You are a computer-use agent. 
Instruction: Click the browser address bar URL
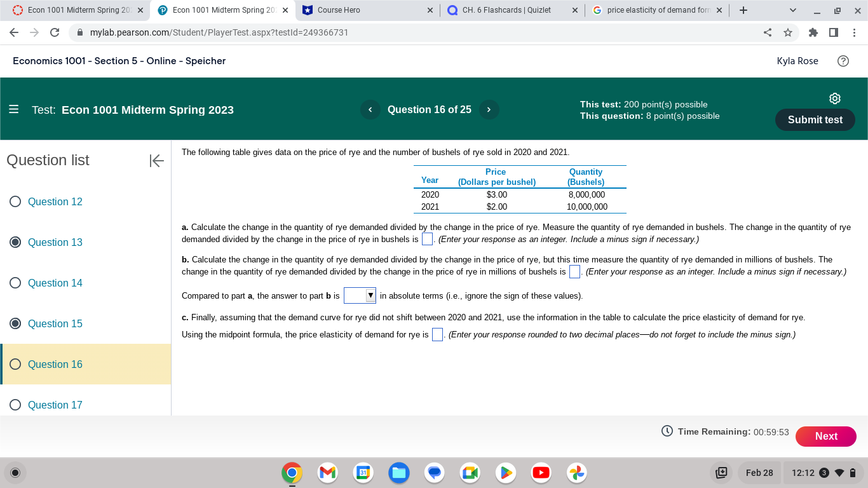point(219,32)
